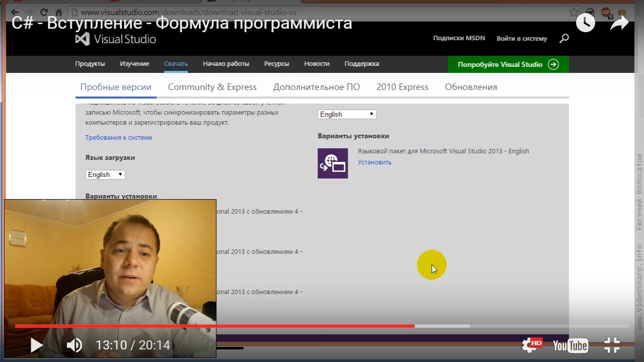644x362 pixels.
Task: Click the presenter webcam thumbnail
Action: [111, 278]
